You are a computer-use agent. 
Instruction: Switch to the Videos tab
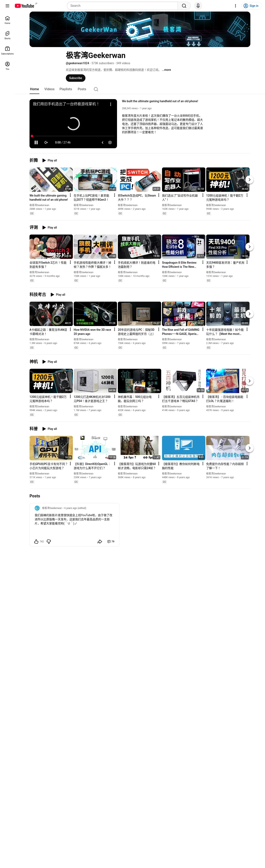tap(50, 89)
